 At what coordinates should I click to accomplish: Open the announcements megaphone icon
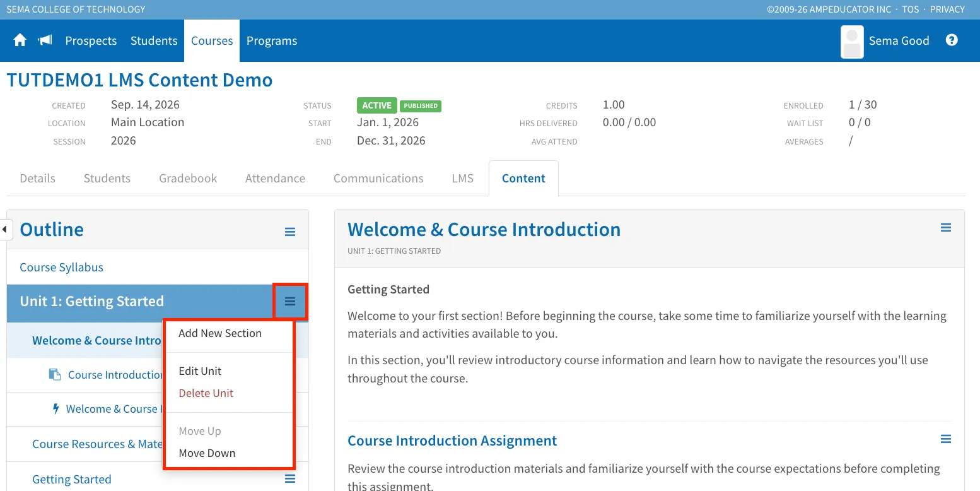coord(45,40)
